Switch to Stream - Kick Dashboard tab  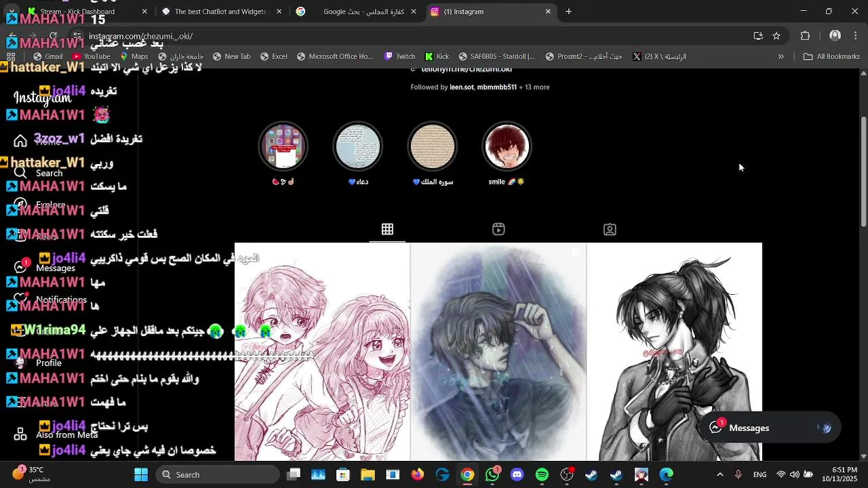(x=86, y=12)
